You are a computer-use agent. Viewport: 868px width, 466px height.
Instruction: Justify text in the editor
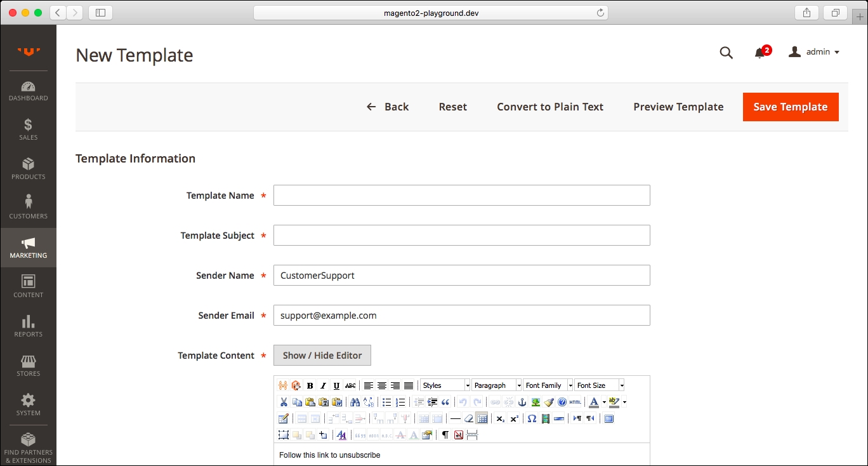coord(409,385)
